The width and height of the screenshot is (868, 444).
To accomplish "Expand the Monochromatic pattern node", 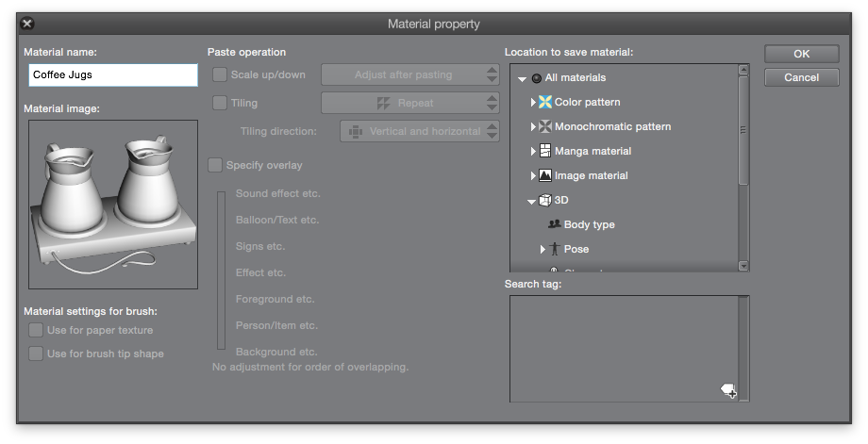I will pos(533,126).
